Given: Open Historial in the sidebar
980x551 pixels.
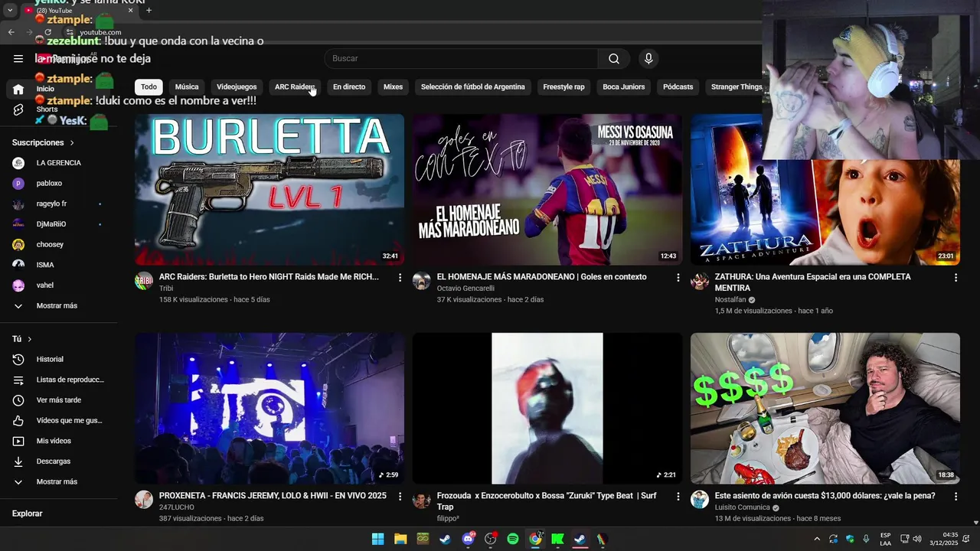Looking at the screenshot, I should pyautogui.click(x=60, y=359).
